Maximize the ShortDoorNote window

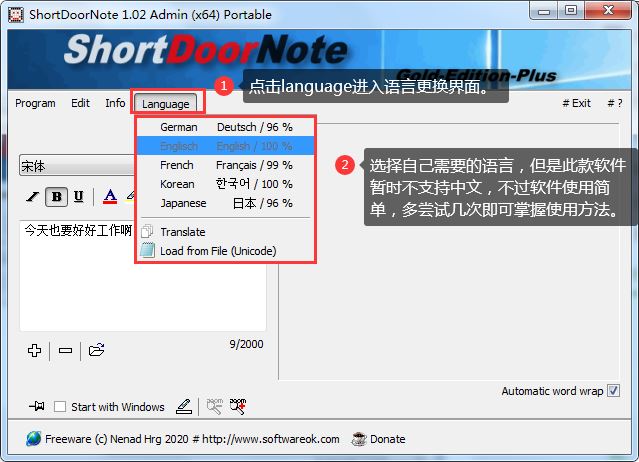coord(571,10)
